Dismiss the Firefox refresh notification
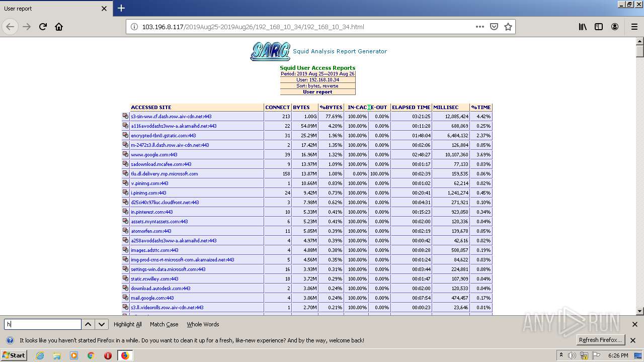The width and height of the screenshot is (644, 362). point(633,340)
